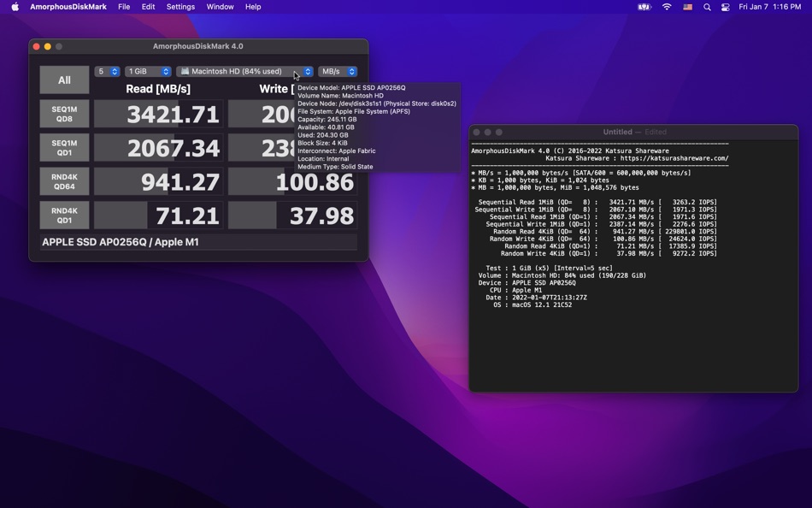812x508 pixels.
Task: Open the MB/s unit dropdown
Action: (x=338, y=72)
